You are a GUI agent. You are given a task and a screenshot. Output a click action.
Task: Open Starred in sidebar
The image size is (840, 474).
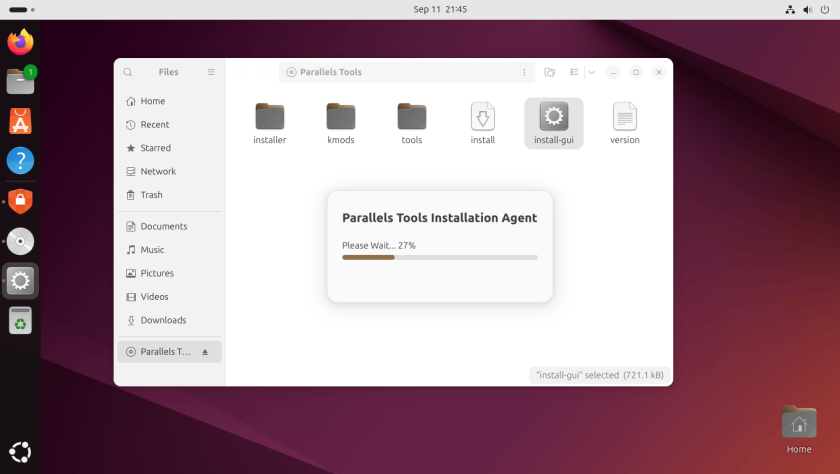tap(169, 148)
